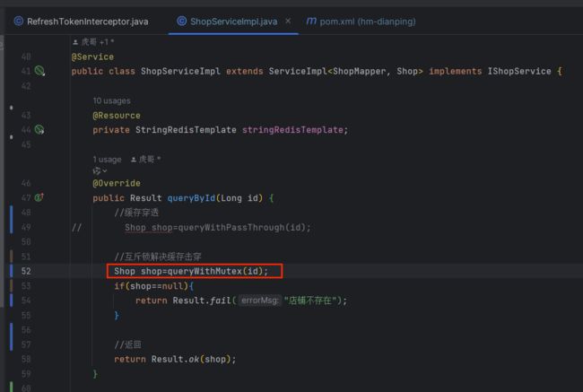Open the '1 usage' inlay hint
The height and width of the screenshot is (392, 583).
pyautogui.click(x=107, y=160)
